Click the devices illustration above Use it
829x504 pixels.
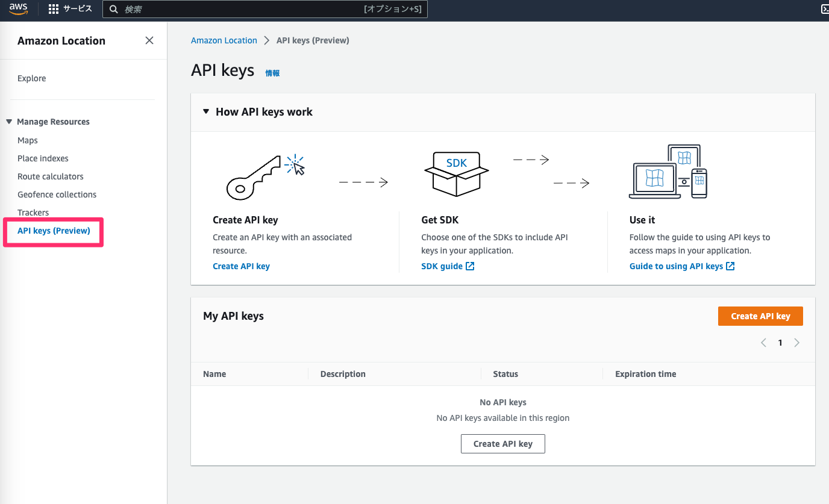(x=668, y=172)
